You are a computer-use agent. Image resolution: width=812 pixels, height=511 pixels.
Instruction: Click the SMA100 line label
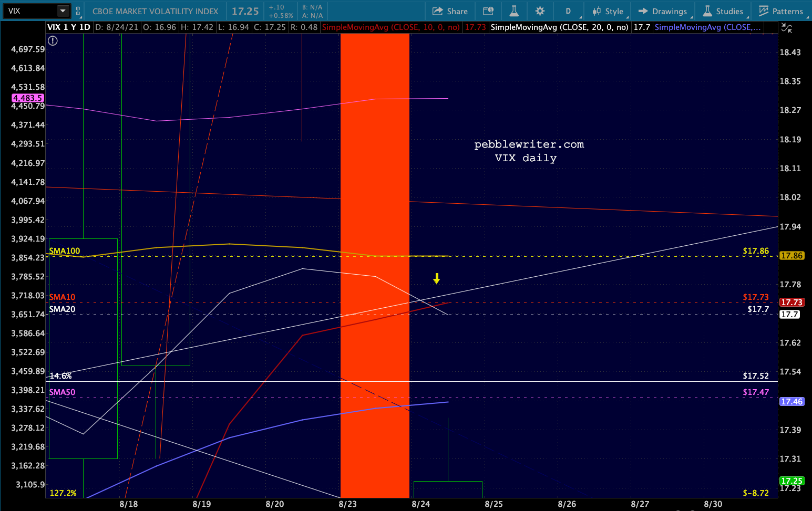coord(65,251)
